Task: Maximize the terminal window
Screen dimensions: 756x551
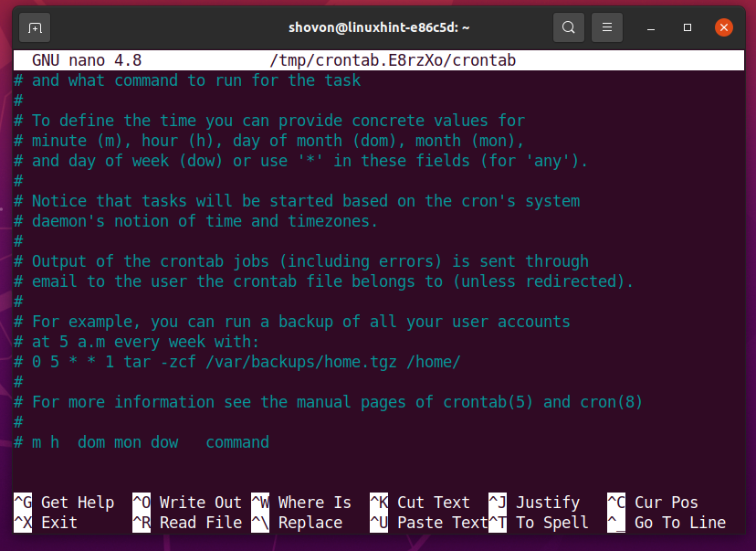Action: click(x=688, y=27)
